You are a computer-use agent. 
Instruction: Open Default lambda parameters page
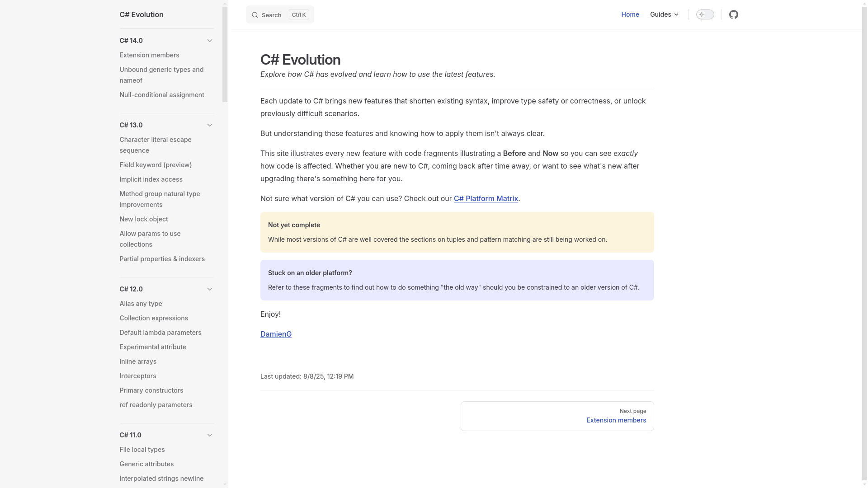[x=160, y=333]
